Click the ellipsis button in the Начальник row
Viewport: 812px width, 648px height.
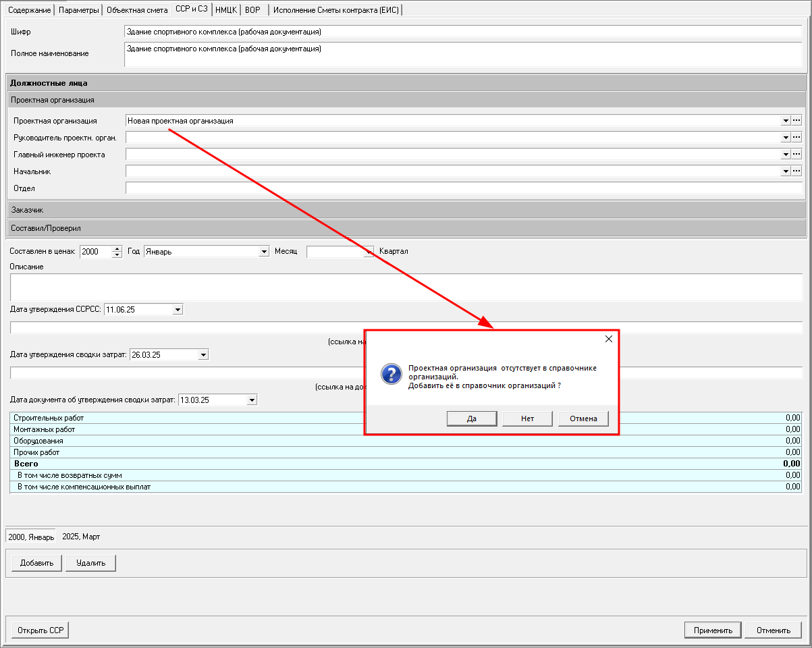(x=796, y=171)
